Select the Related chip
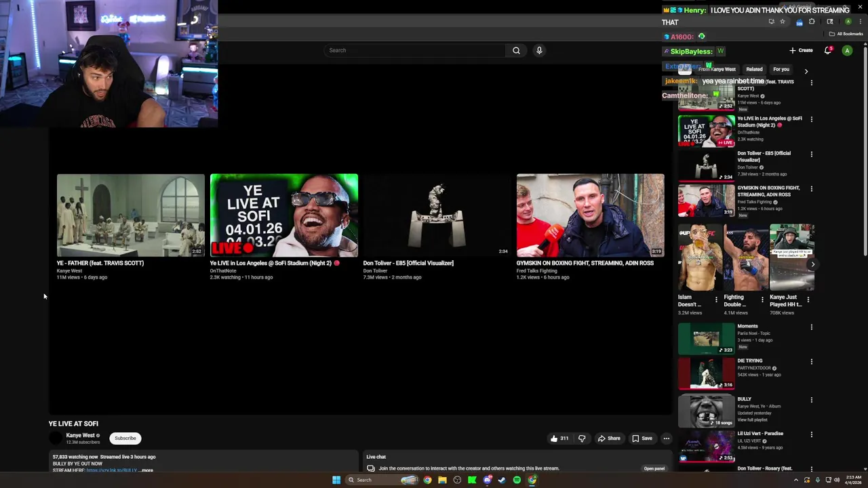868x488 pixels. point(754,69)
